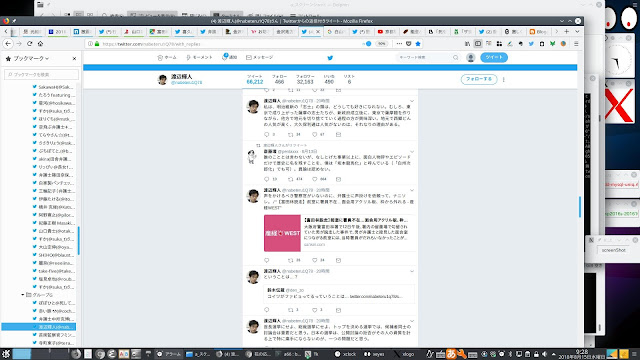This screenshot has height=360, width=640.
Task: Open the Pocket icon in address bar
Action: 409,44
